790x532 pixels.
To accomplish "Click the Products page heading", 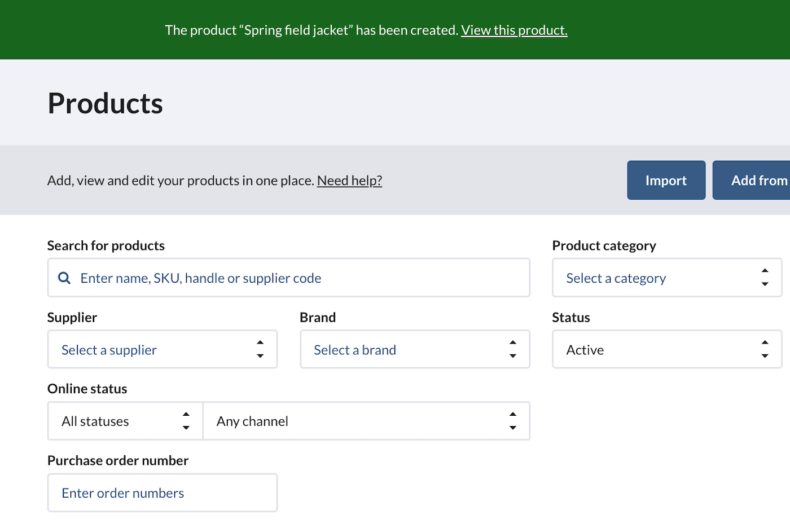I will point(106,103).
